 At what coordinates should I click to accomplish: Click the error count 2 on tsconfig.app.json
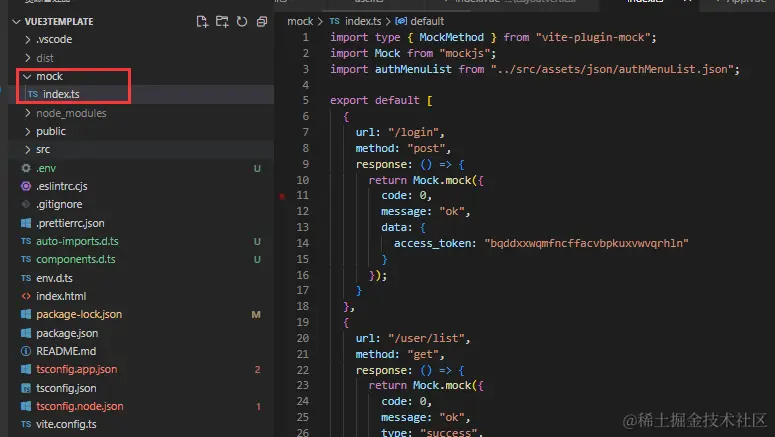(258, 370)
